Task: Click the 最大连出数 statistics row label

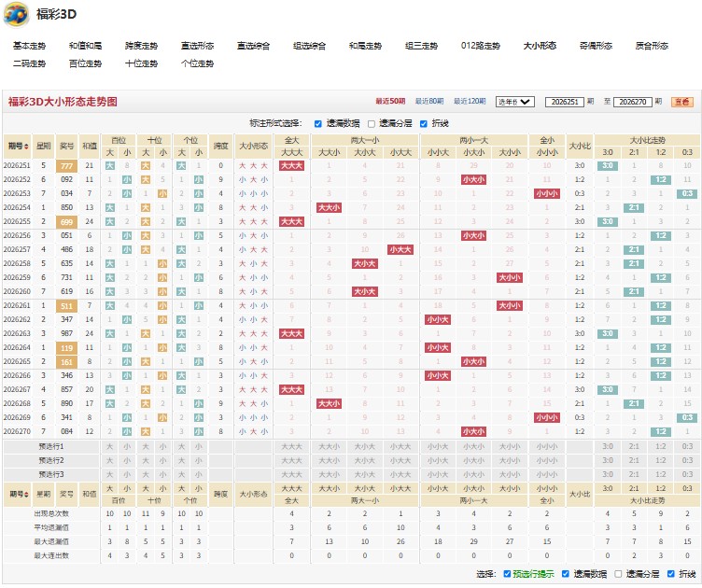Action: (x=51, y=555)
